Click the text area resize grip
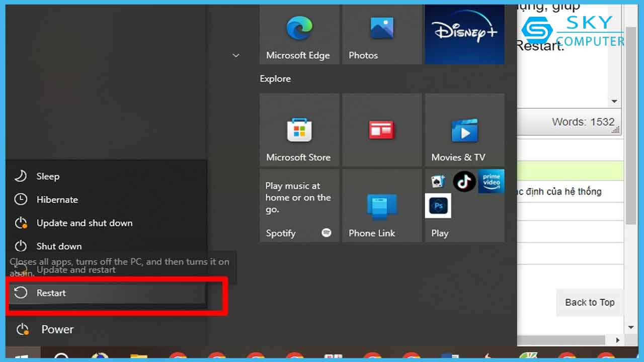 pos(616,130)
